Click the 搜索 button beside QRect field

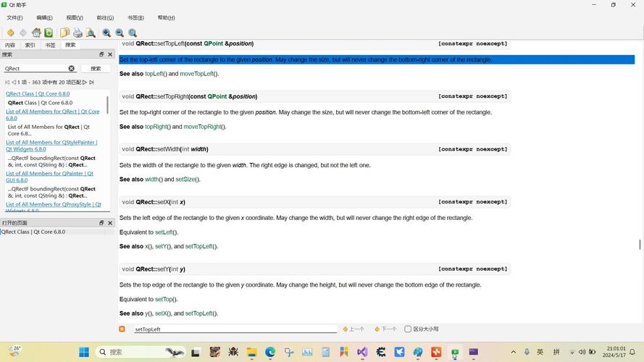[x=96, y=69]
